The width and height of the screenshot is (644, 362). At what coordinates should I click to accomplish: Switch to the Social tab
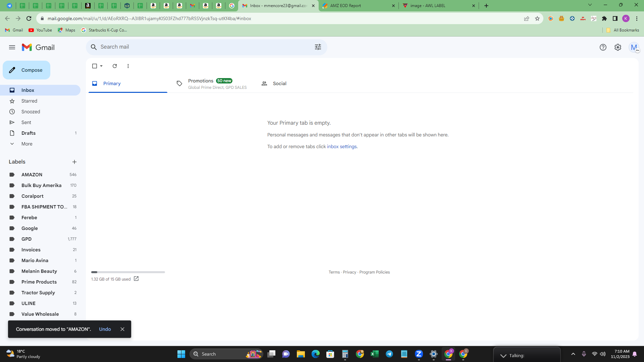pos(297,83)
